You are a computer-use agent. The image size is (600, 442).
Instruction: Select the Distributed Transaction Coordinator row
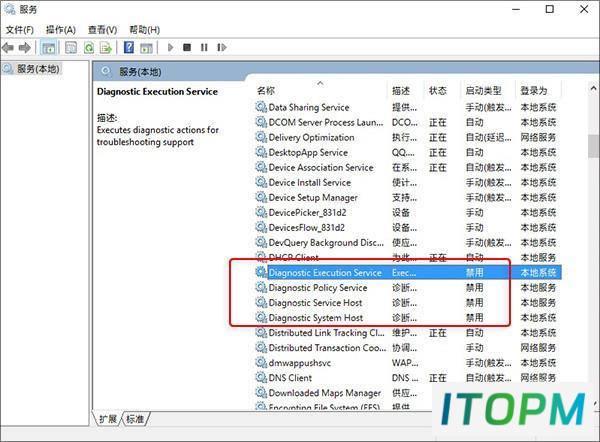pyautogui.click(x=407, y=348)
